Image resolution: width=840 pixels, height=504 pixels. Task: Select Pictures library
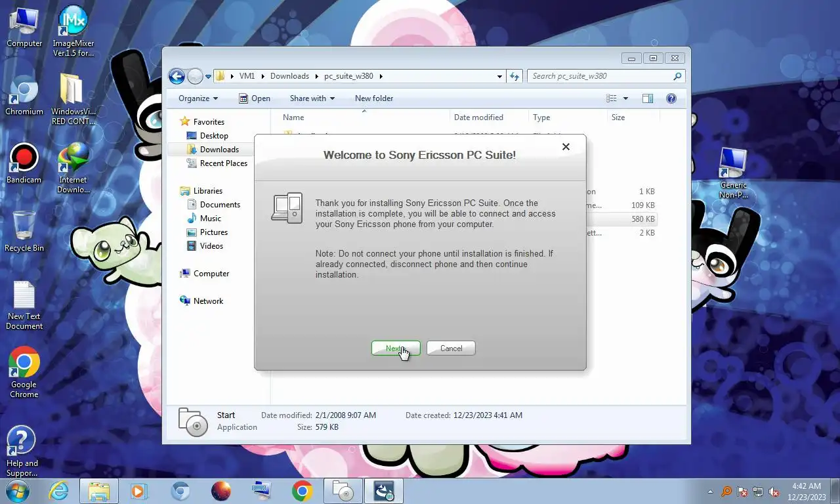pyautogui.click(x=207, y=232)
